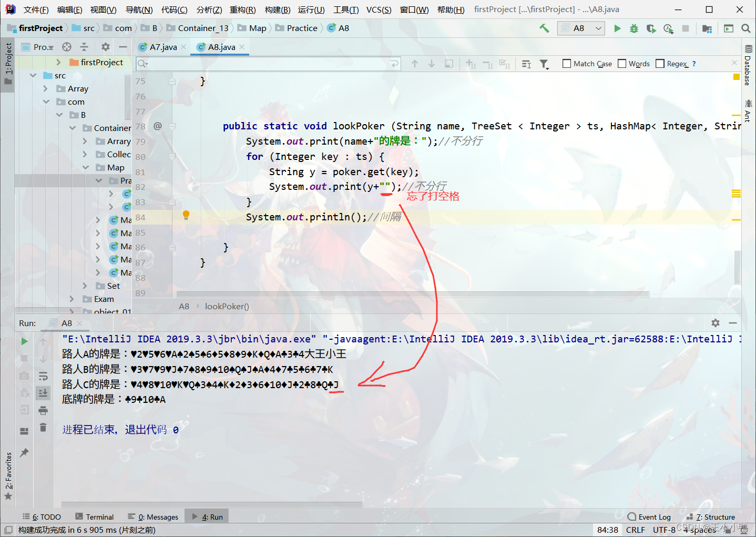Toggle the 7: Structure tool window
The image size is (756, 537).
pyautogui.click(x=711, y=517)
